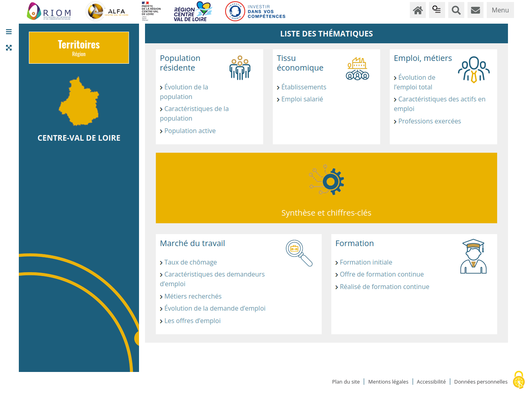Viewport: 532px width, 394px height.
Task: Open the search magnifier icon
Action: click(456, 10)
